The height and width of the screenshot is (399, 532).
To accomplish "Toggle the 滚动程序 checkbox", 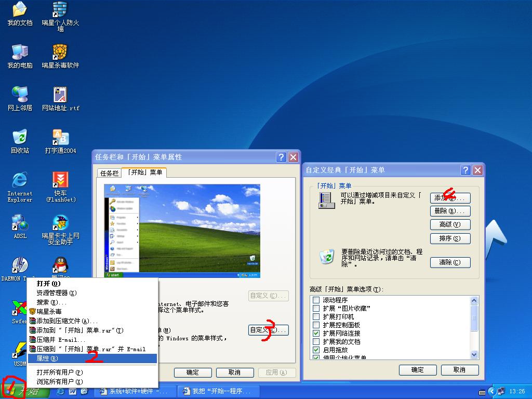I will (316, 300).
